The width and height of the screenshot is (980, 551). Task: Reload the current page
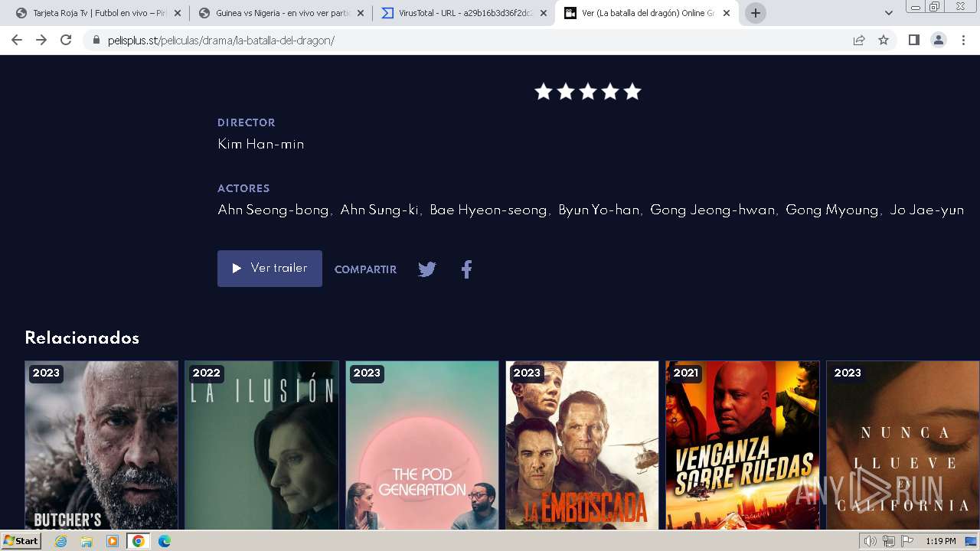[66, 41]
